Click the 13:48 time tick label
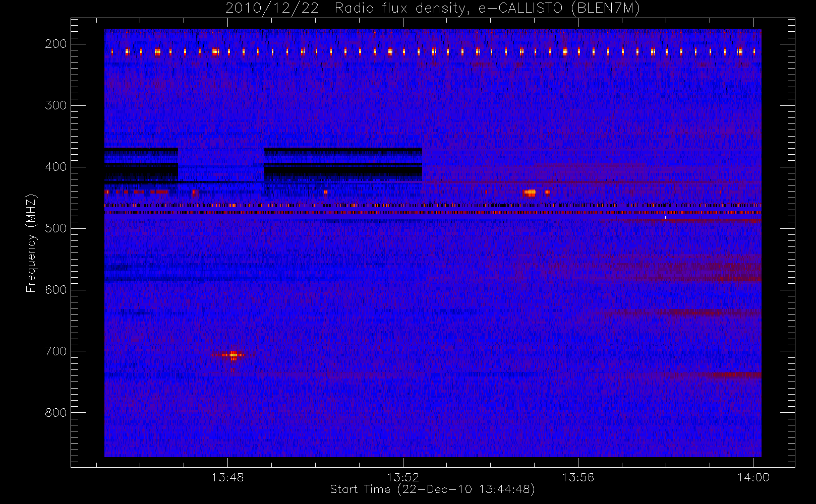 coord(227,477)
